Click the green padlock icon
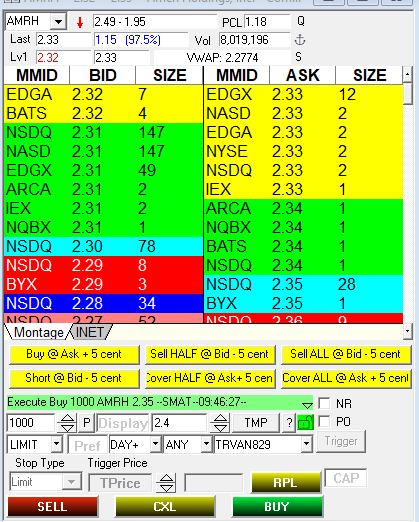Screen dimensions: 419x522 305,423
